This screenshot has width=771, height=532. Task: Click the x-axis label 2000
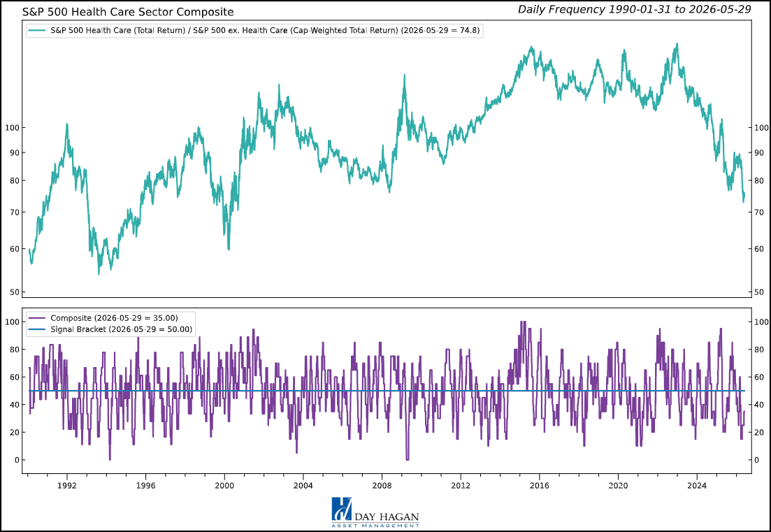[x=224, y=486]
